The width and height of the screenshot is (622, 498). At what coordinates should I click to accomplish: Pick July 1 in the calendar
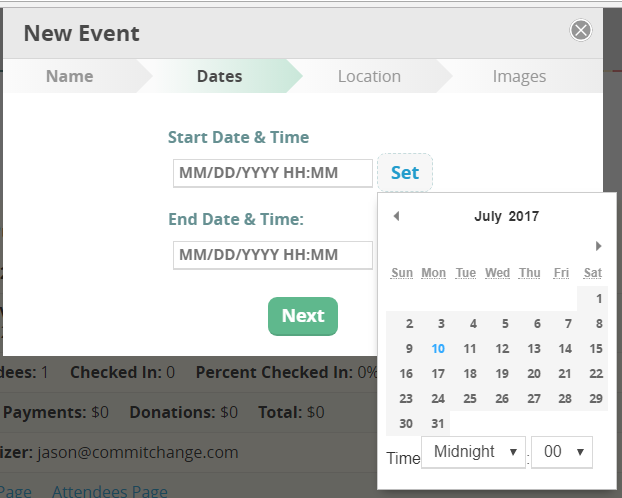(598, 298)
